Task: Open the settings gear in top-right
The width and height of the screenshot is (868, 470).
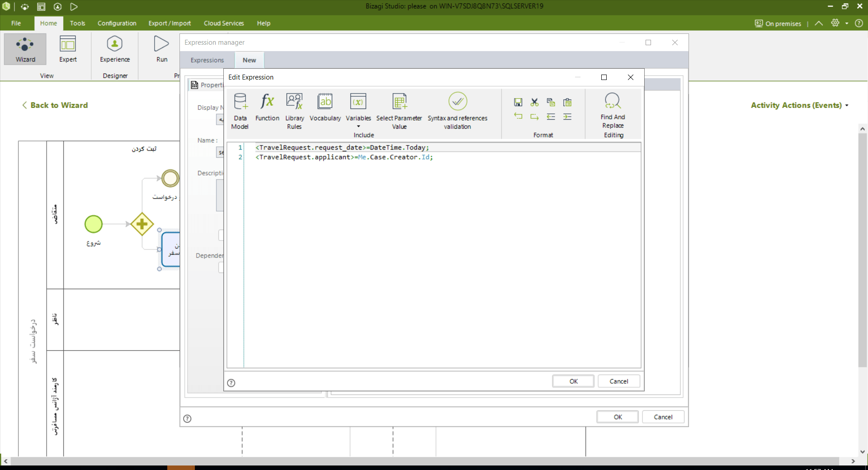Action: [835, 23]
